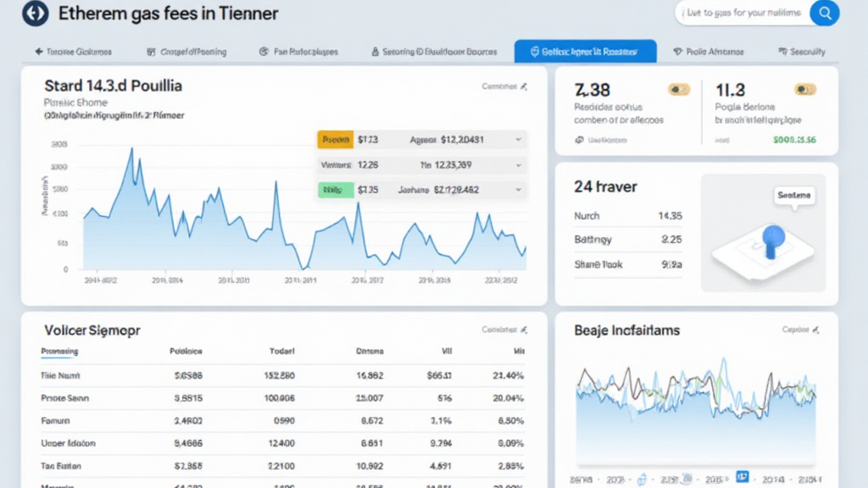Viewport: 868px width, 488px height.
Task: Click the lock icon on the fourth tab
Action: (376, 52)
